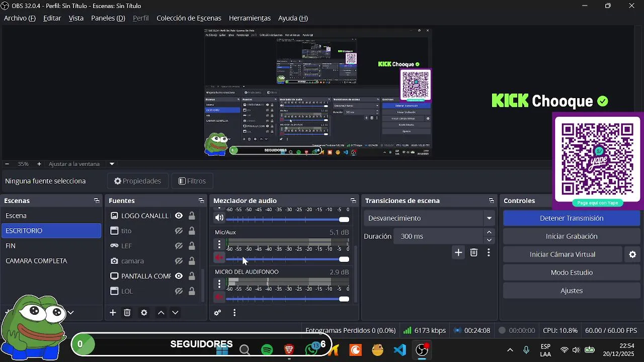Undock the Escenas panel
This screenshot has width=644, height=362.
[97, 201]
